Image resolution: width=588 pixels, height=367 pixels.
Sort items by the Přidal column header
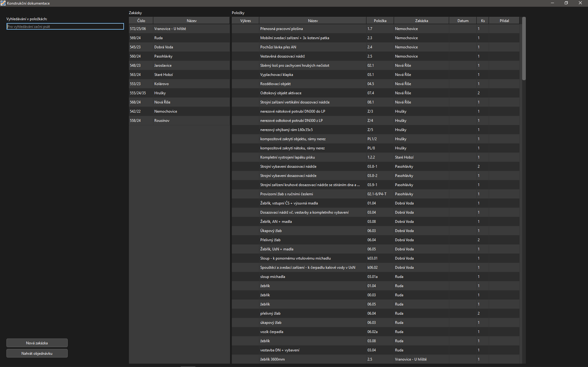click(x=504, y=20)
